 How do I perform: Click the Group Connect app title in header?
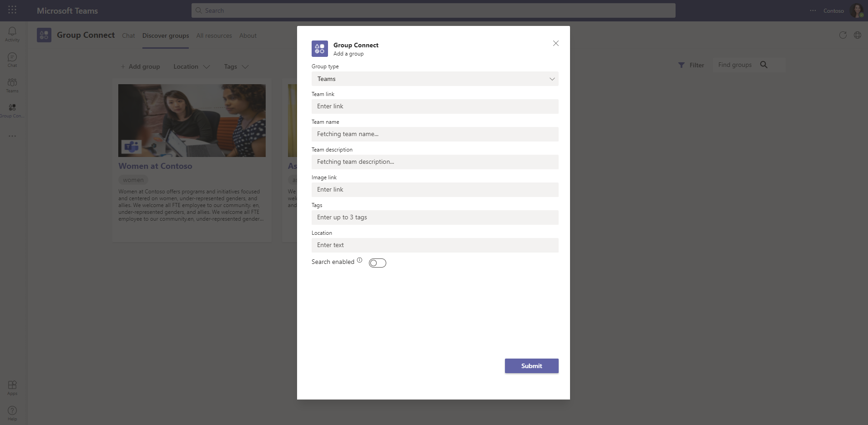pyautogui.click(x=86, y=35)
